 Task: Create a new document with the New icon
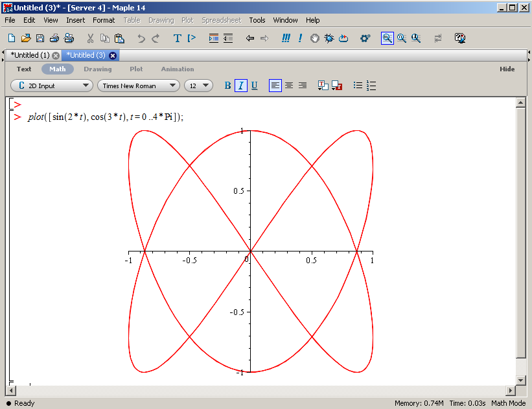click(x=12, y=38)
